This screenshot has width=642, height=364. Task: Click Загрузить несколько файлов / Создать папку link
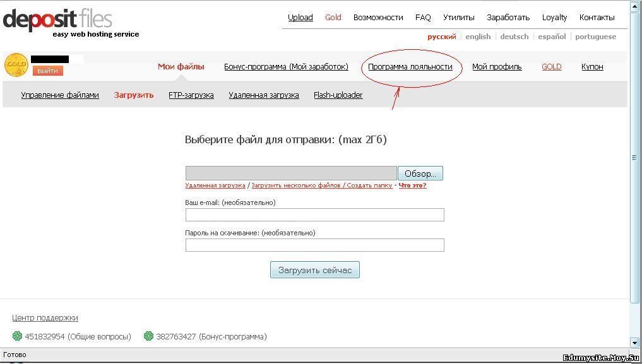click(x=322, y=185)
